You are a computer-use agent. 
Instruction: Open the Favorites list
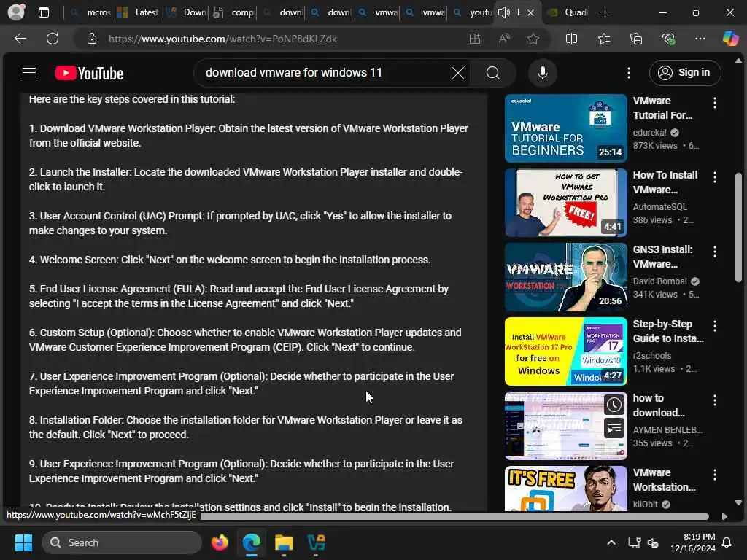[x=604, y=39]
